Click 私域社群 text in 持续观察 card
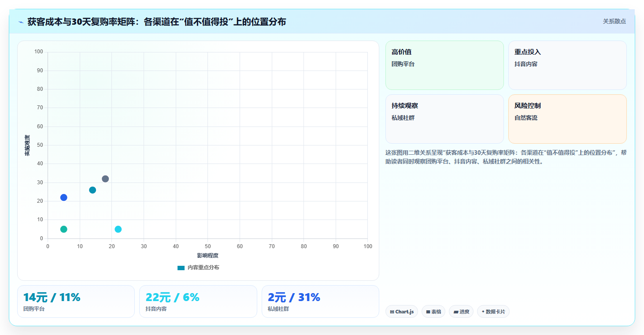 pos(403,118)
